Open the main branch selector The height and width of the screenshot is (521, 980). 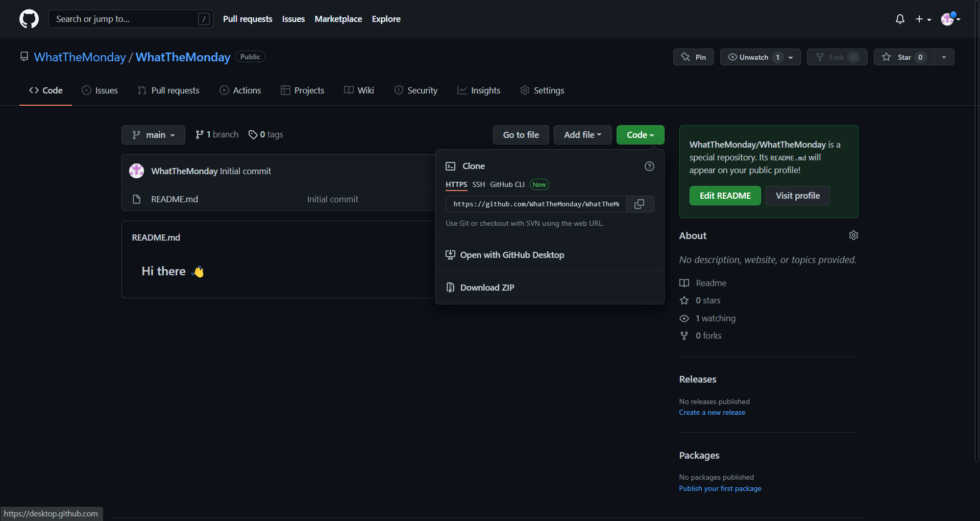coord(153,135)
